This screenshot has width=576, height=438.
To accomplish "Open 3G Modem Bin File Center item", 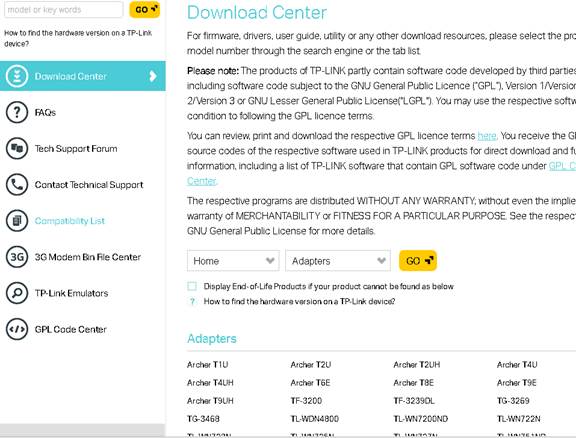I will (88, 257).
